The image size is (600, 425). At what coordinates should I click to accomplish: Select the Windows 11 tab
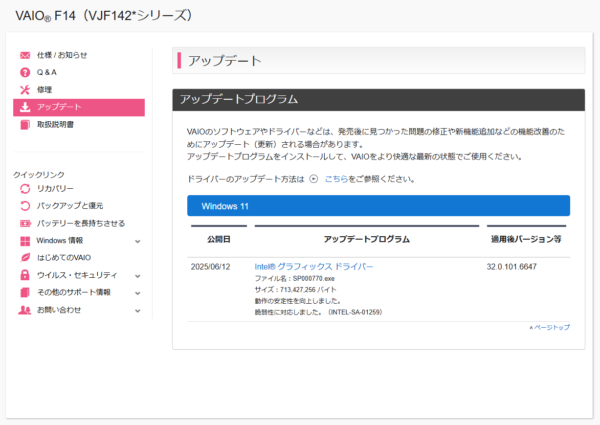coord(378,206)
